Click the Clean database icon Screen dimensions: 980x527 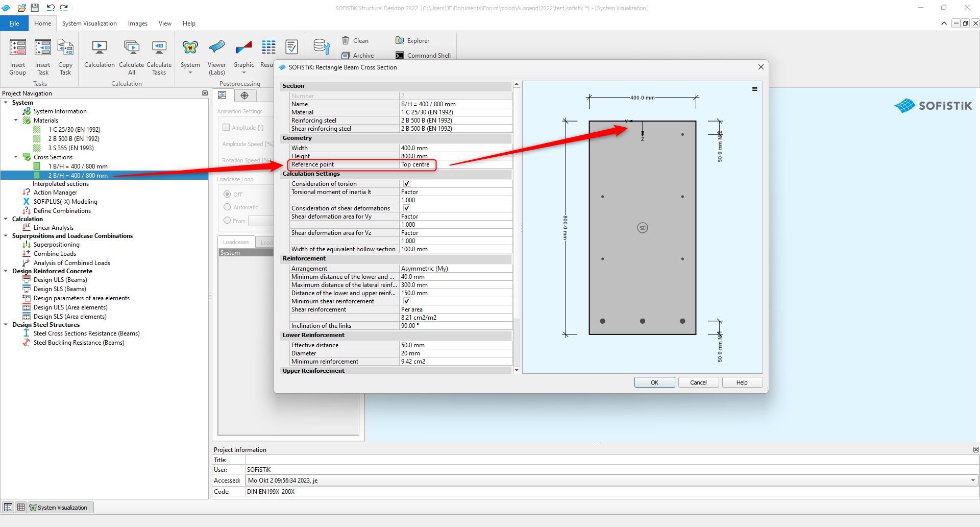[x=346, y=40]
